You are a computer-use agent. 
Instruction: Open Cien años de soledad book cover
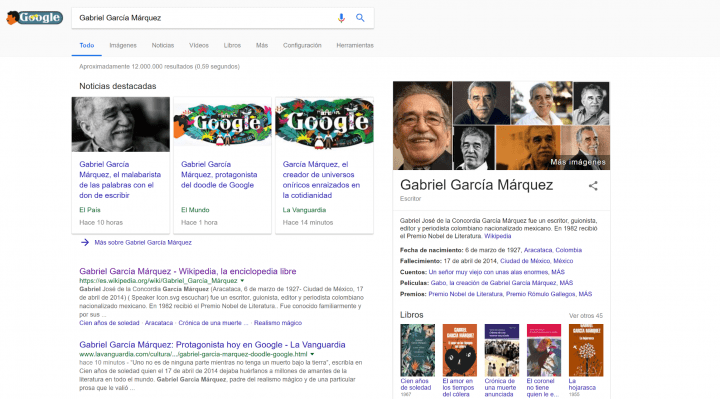pyautogui.click(x=417, y=350)
